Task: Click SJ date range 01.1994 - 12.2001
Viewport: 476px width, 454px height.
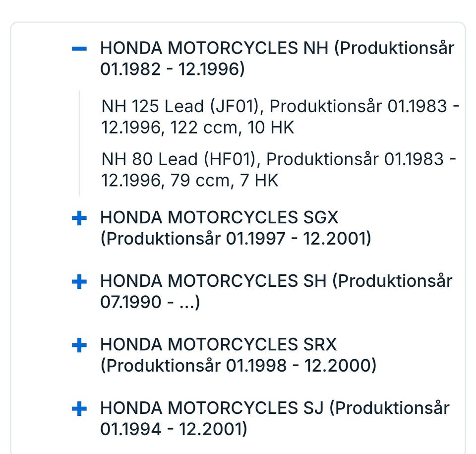Action: pos(173,429)
